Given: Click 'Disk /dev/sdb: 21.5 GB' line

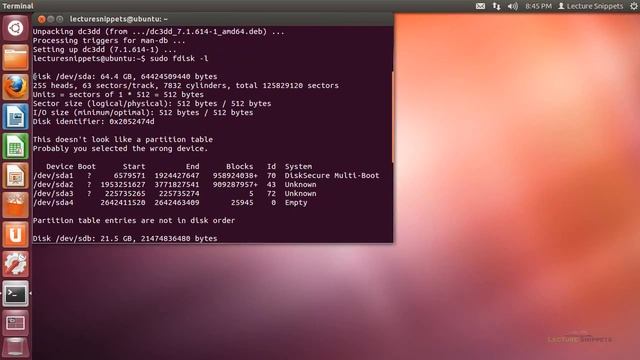Looking at the screenshot, I should [x=125, y=238].
